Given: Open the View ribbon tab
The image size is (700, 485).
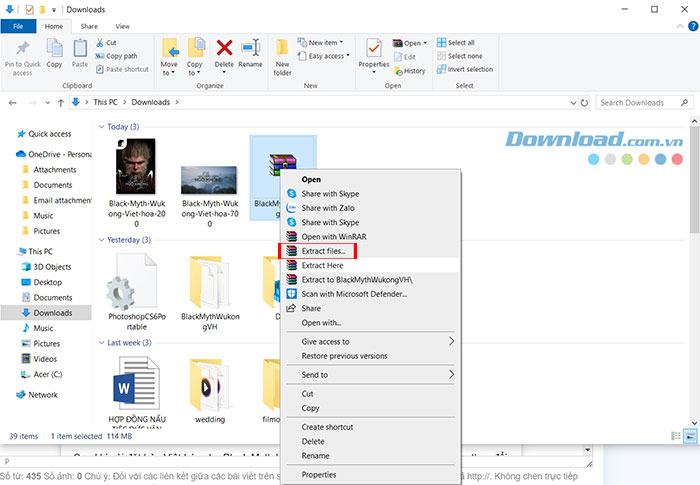Looking at the screenshot, I should point(122,26).
